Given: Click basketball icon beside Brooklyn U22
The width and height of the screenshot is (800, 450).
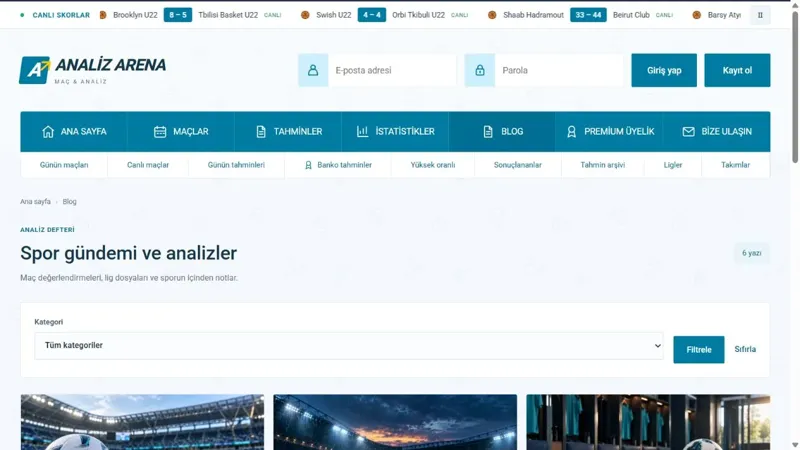Looking at the screenshot, I should pyautogui.click(x=103, y=15).
